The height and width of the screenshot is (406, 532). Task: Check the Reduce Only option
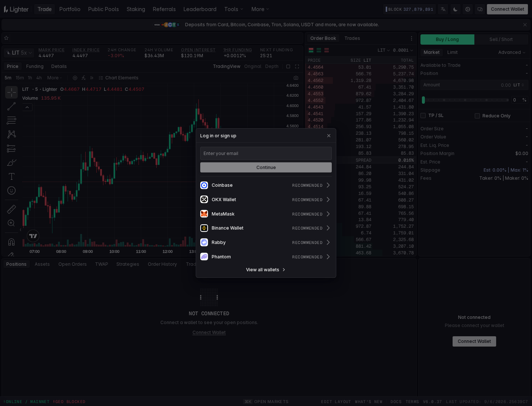pyautogui.click(x=477, y=116)
